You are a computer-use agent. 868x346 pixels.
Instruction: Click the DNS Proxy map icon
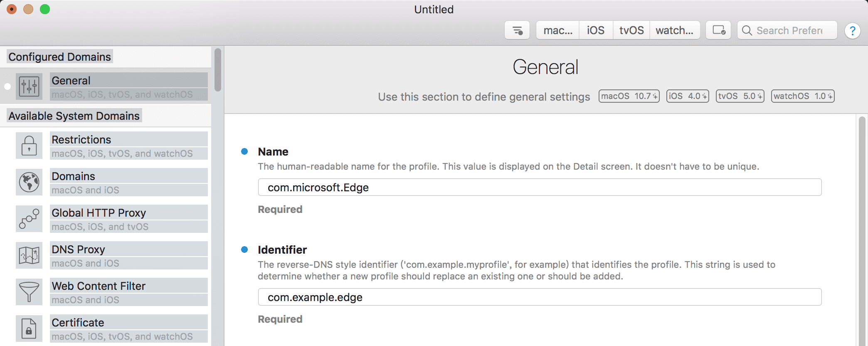[29, 255]
